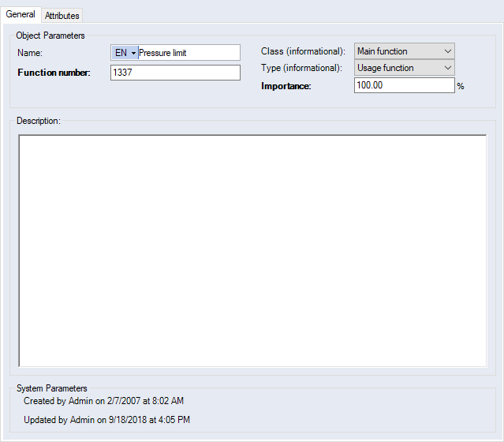Click the Name field containing Pressure limit

189,53
